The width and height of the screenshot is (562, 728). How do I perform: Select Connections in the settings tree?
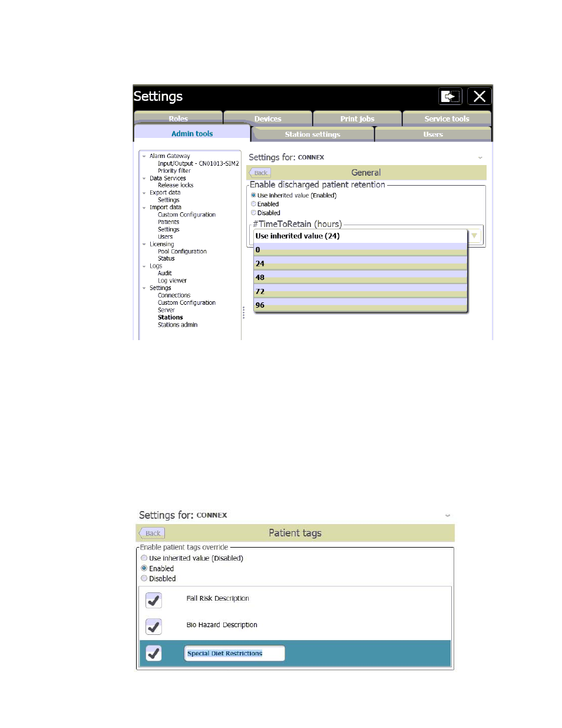pyautogui.click(x=174, y=295)
